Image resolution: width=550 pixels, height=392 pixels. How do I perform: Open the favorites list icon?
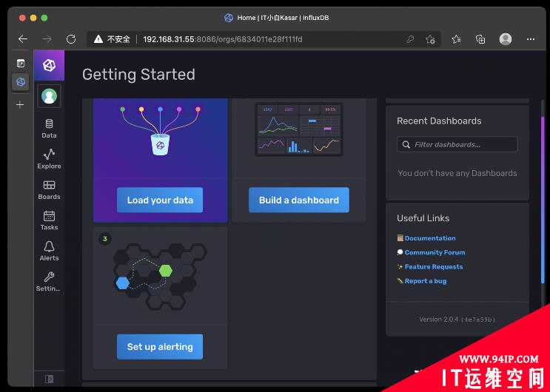click(x=456, y=39)
